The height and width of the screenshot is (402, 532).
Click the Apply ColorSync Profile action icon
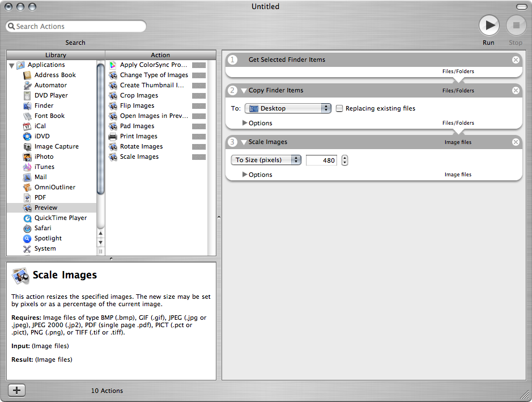(x=113, y=65)
